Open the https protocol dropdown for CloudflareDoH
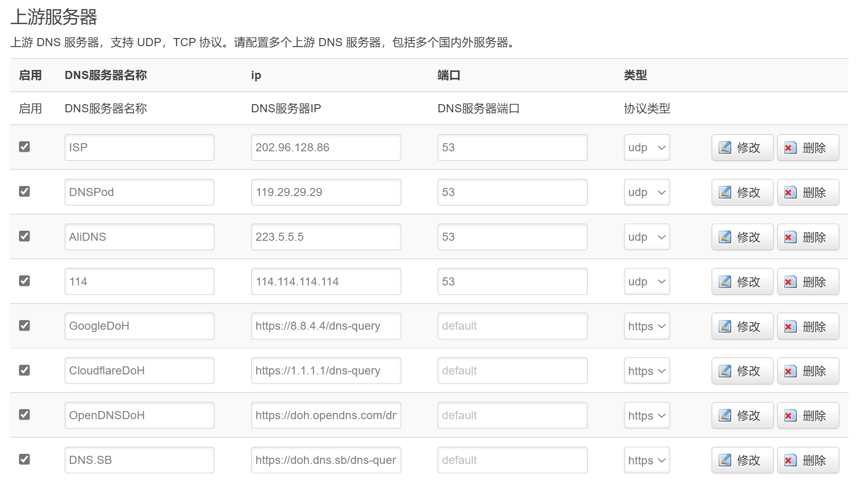Viewport: 868px width, 491px height. 646,371
